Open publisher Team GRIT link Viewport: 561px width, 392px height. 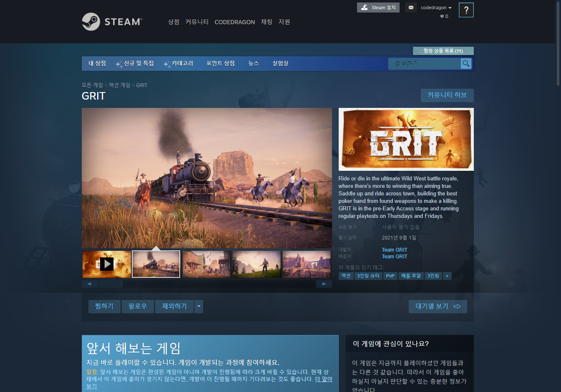(395, 257)
